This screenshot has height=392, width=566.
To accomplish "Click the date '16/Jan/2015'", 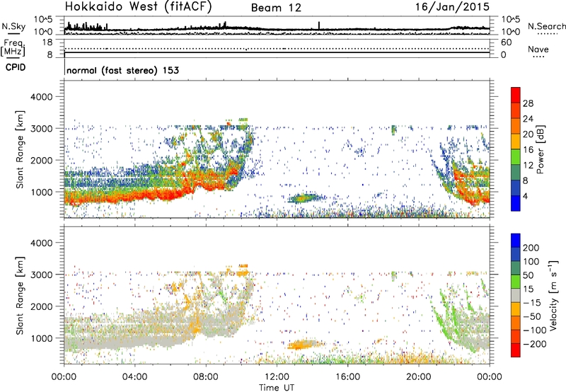I will point(452,6).
